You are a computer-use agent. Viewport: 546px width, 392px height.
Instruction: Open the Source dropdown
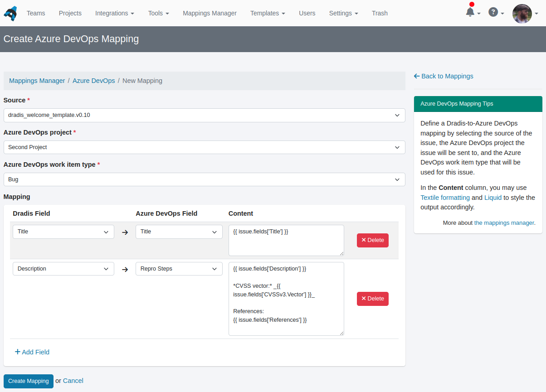tap(205, 115)
